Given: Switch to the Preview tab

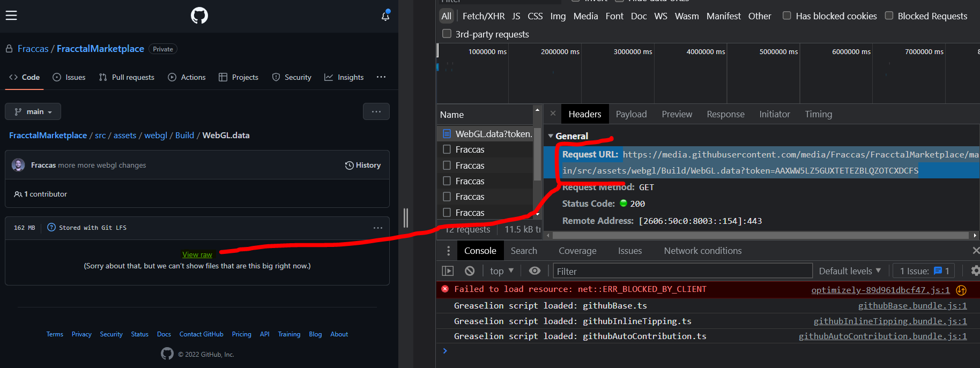Looking at the screenshot, I should pos(677,114).
